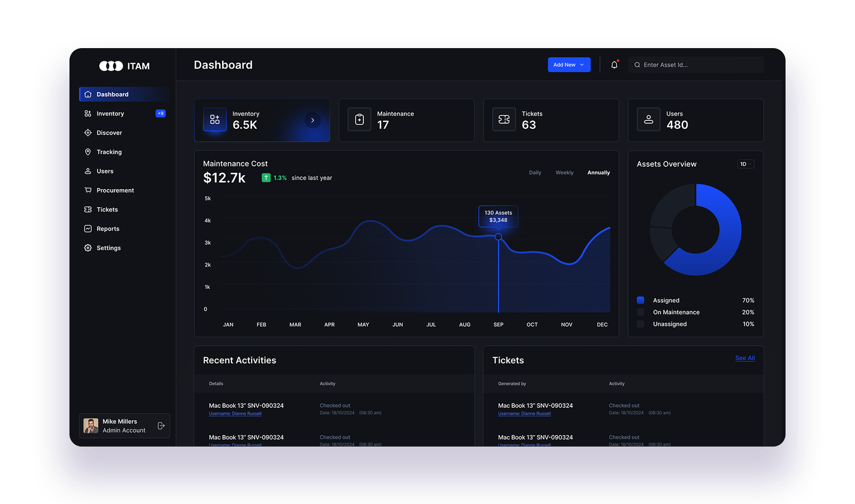
Task: Click the Reports chart icon
Action: click(88, 229)
